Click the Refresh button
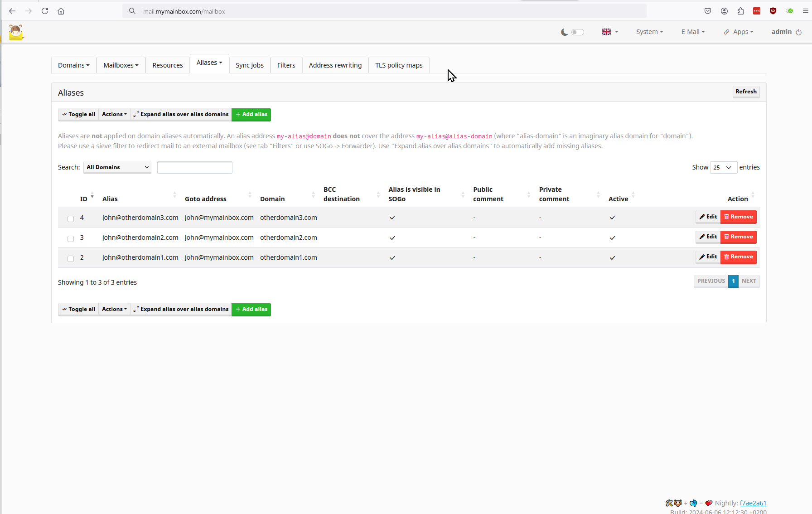Viewport: 812px width, 514px height. tap(746, 92)
